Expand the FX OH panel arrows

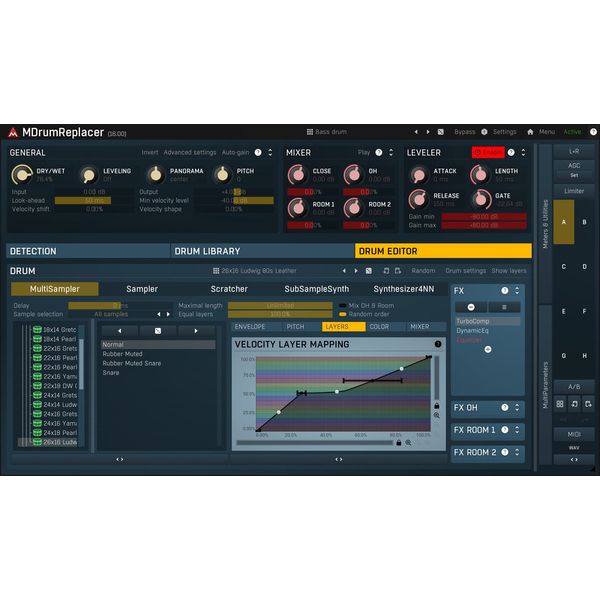(517, 408)
